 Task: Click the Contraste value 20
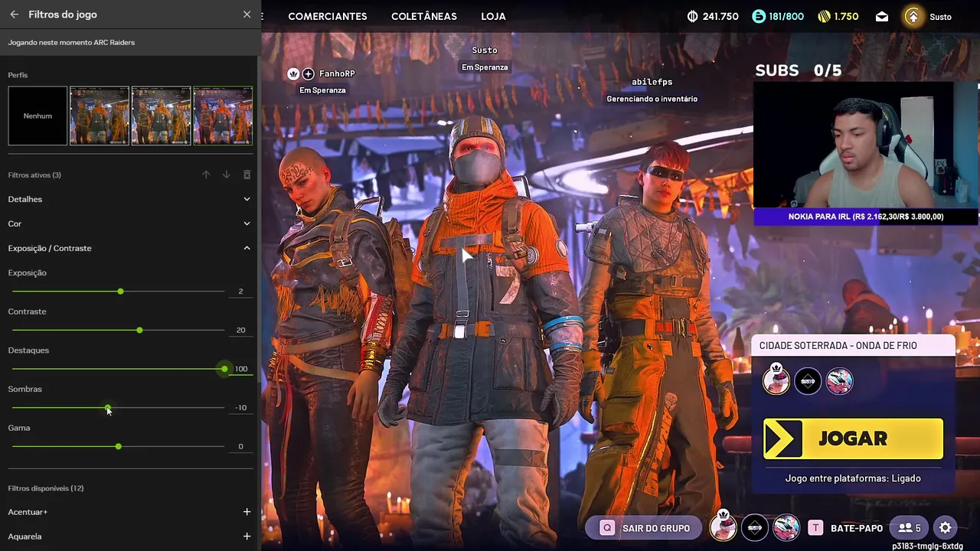pos(240,331)
